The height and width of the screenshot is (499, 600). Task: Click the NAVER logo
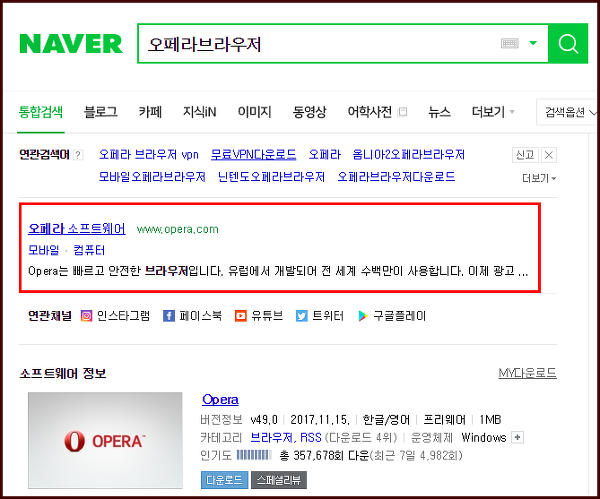point(71,44)
